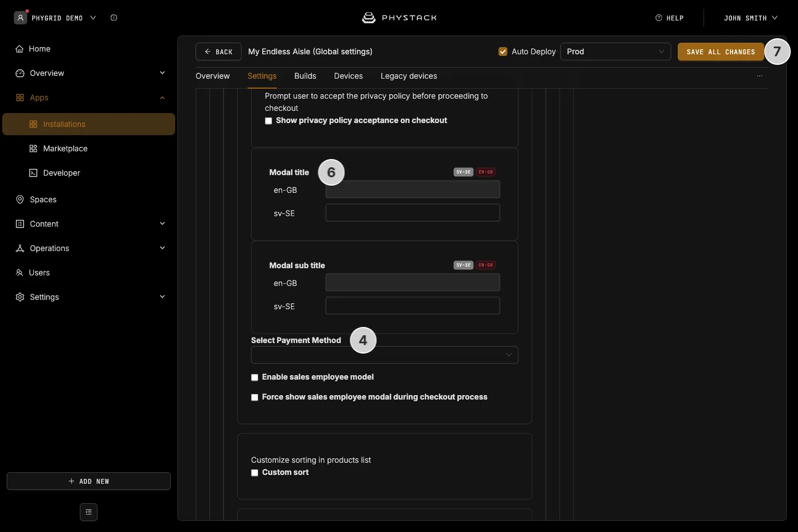This screenshot has width=798, height=532.
Task: Enable the Custom sort checkbox
Action: point(255,473)
